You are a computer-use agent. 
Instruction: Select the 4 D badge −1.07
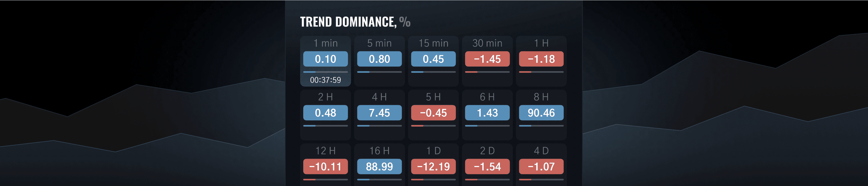point(541,166)
